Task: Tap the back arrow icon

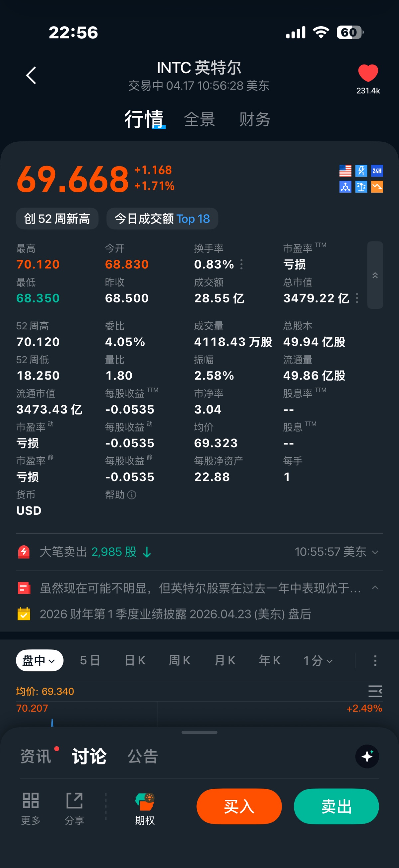Action: point(31,75)
